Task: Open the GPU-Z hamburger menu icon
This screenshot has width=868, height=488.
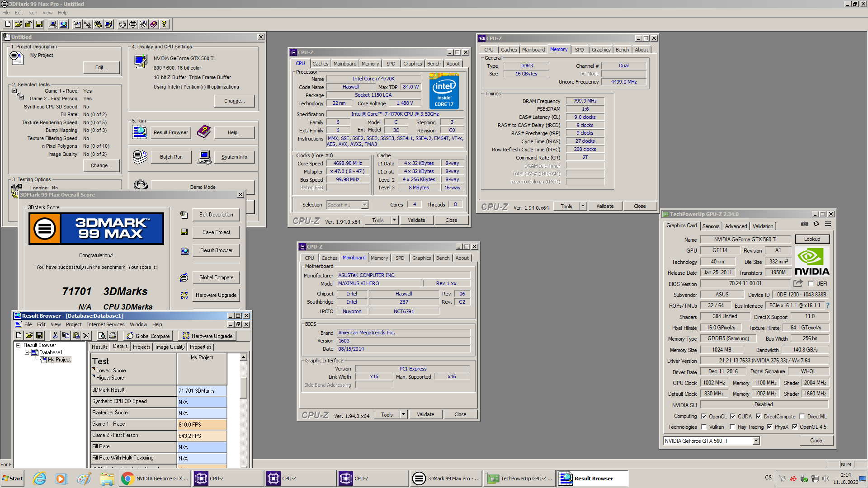Action: tap(828, 224)
